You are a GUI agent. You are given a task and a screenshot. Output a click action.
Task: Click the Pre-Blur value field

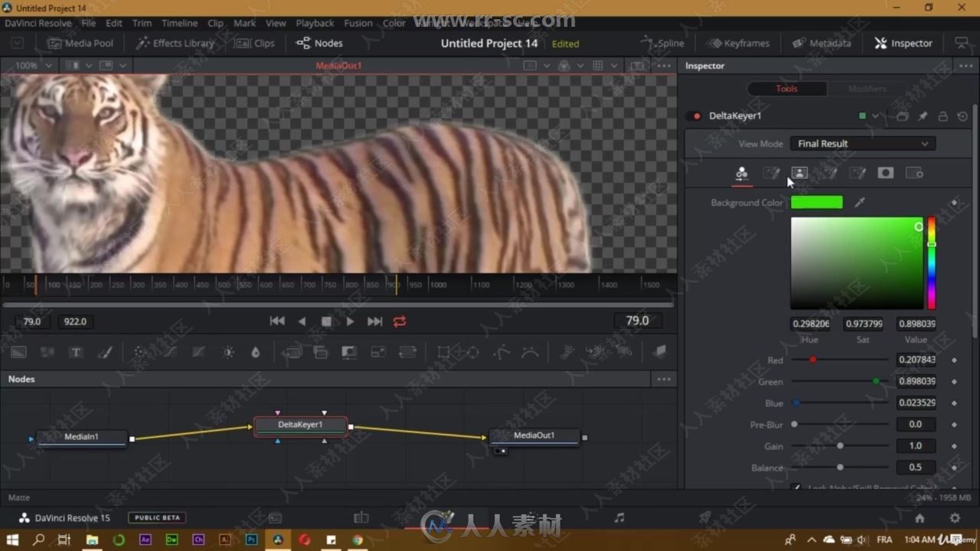tap(916, 424)
